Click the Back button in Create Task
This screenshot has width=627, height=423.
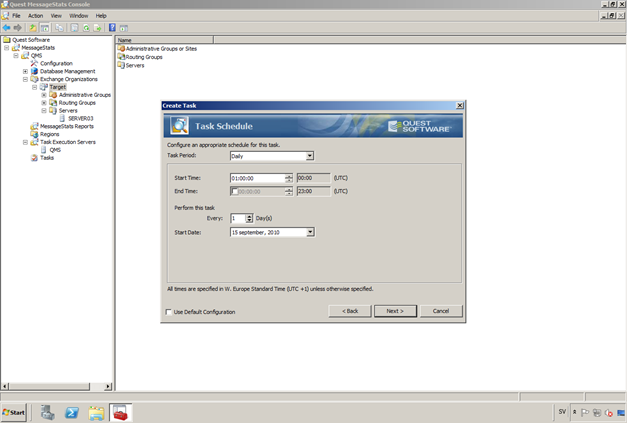[350, 311]
